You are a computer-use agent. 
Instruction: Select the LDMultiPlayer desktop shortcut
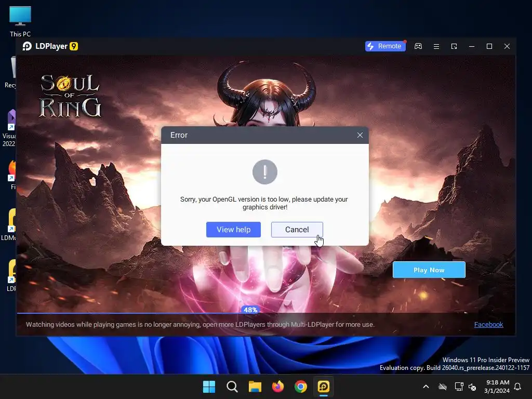(x=9, y=224)
